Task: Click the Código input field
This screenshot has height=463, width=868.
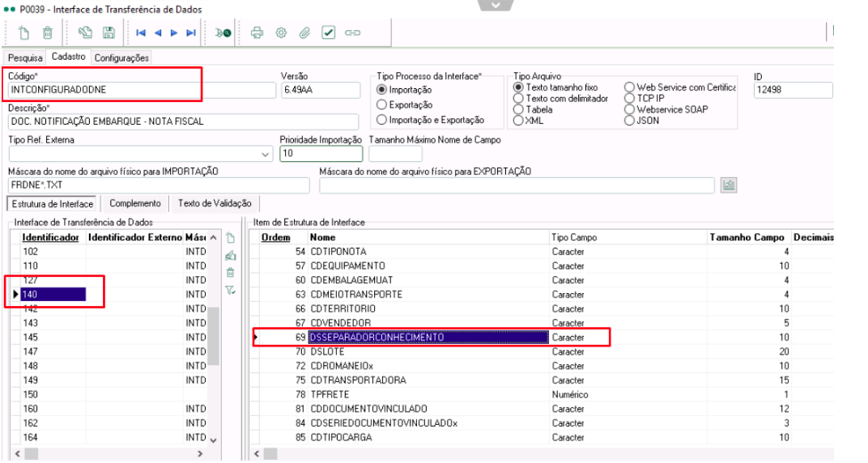Action: 142,90
